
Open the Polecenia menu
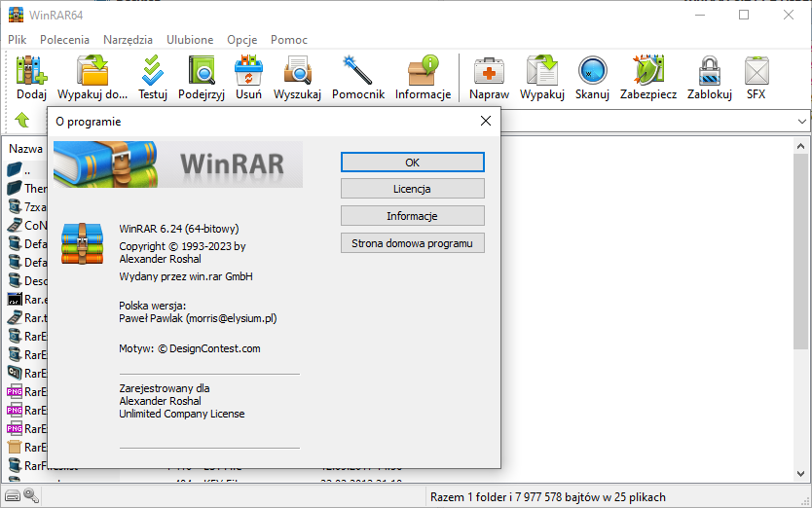coord(64,40)
